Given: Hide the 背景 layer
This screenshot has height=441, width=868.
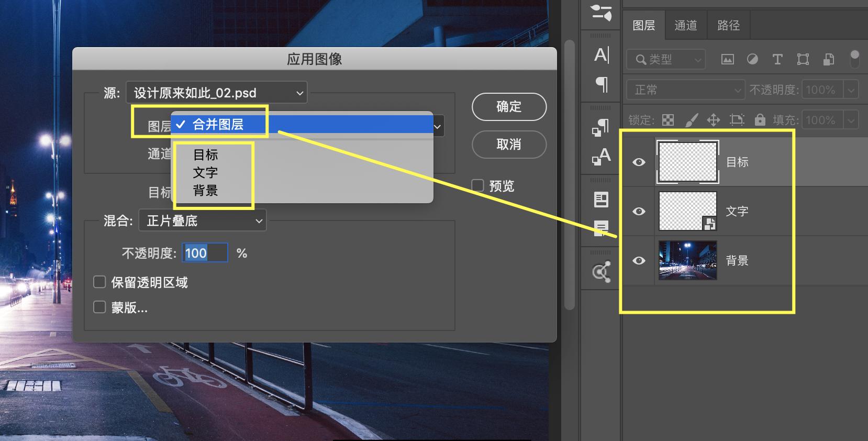Looking at the screenshot, I should [x=639, y=260].
